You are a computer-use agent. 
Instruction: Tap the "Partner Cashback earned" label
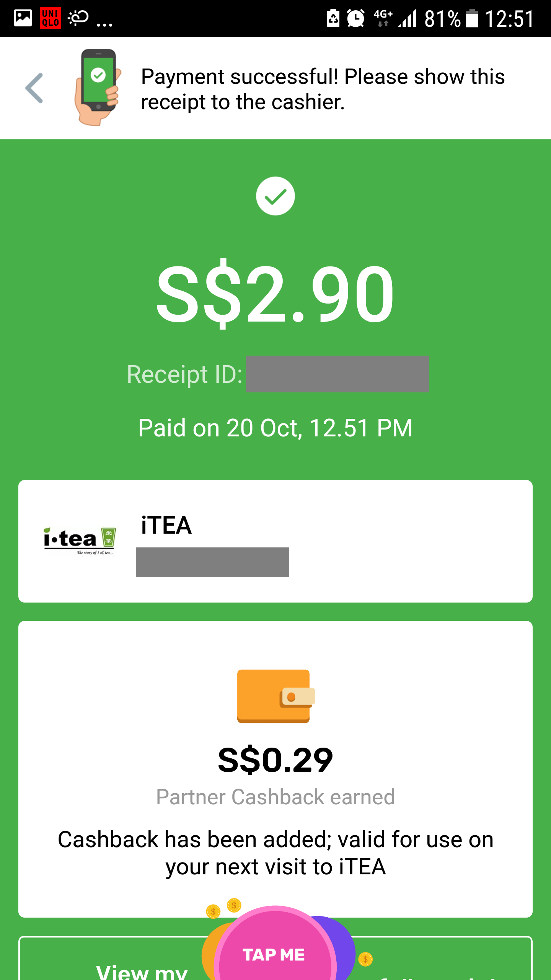275,797
